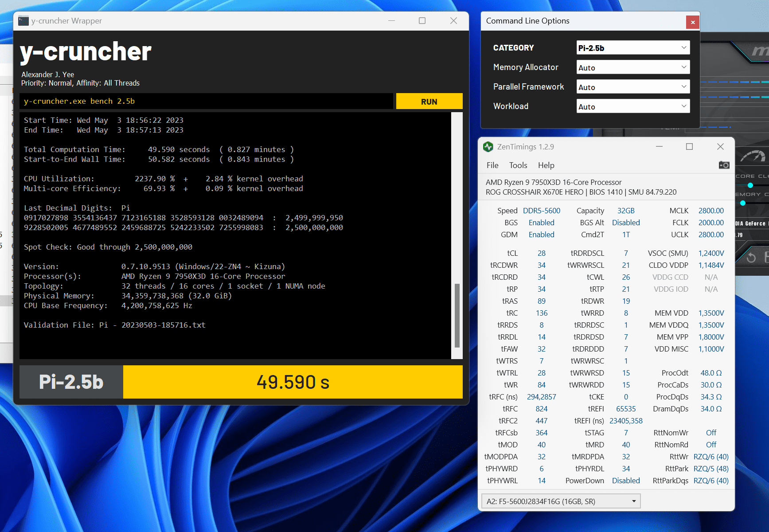Click the Spot Check result console line
769x532 pixels.
108,247
